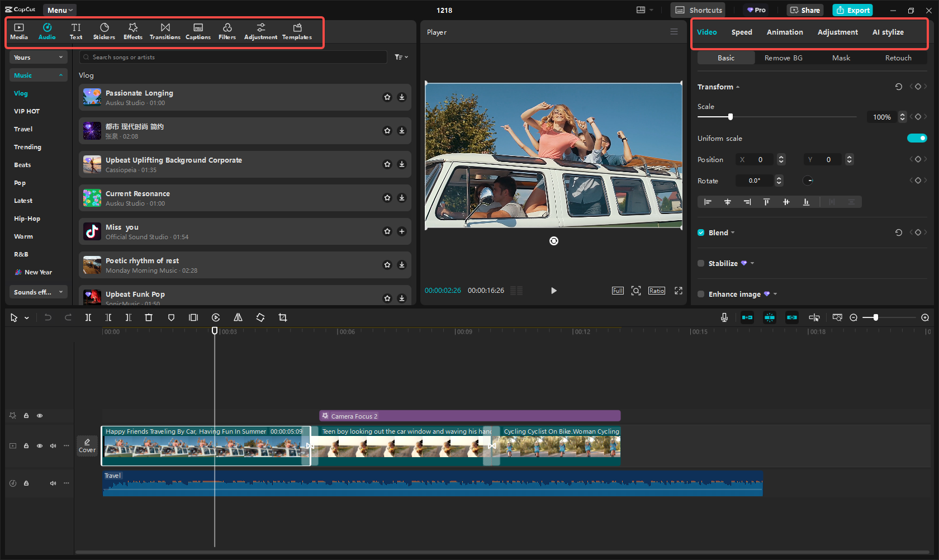The width and height of the screenshot is (939, 560).
Task: Open the layout switch dropdown in title bar
Action: point(644,10)
